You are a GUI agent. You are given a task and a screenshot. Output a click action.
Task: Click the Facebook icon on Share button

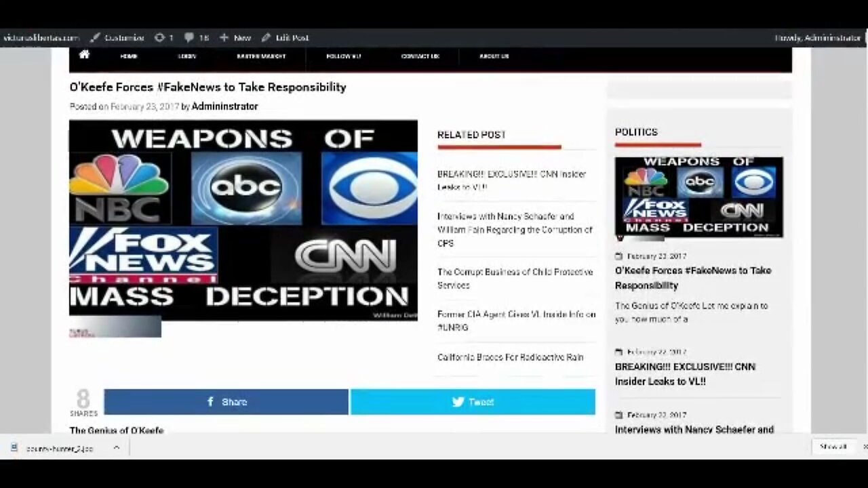[210, 402]
